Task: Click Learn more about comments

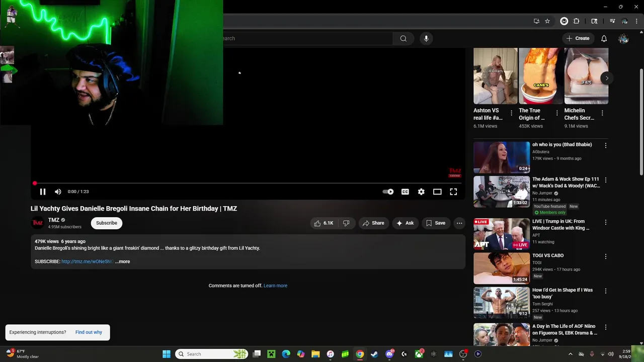Action: point(275,286)
